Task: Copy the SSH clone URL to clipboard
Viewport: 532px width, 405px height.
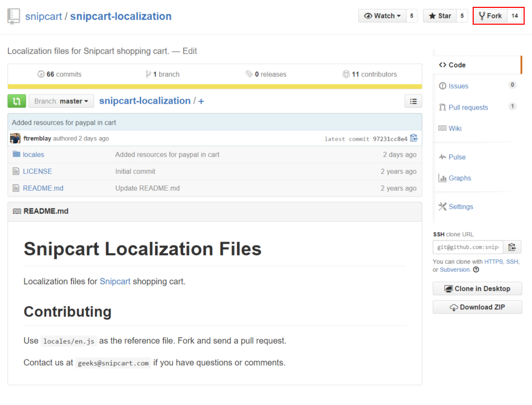Action: click(x=512, y=247)
